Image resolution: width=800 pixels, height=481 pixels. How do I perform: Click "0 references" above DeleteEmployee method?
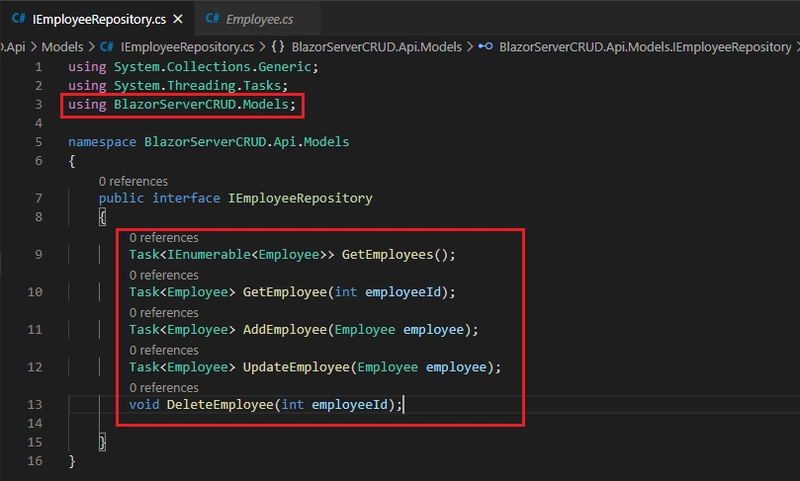163,387
